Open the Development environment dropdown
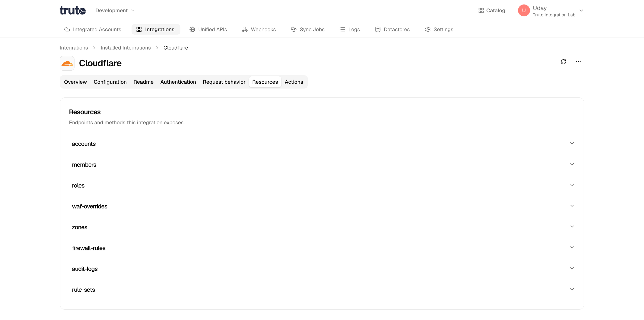Viewport: 644px width, 320px height. 115,11
